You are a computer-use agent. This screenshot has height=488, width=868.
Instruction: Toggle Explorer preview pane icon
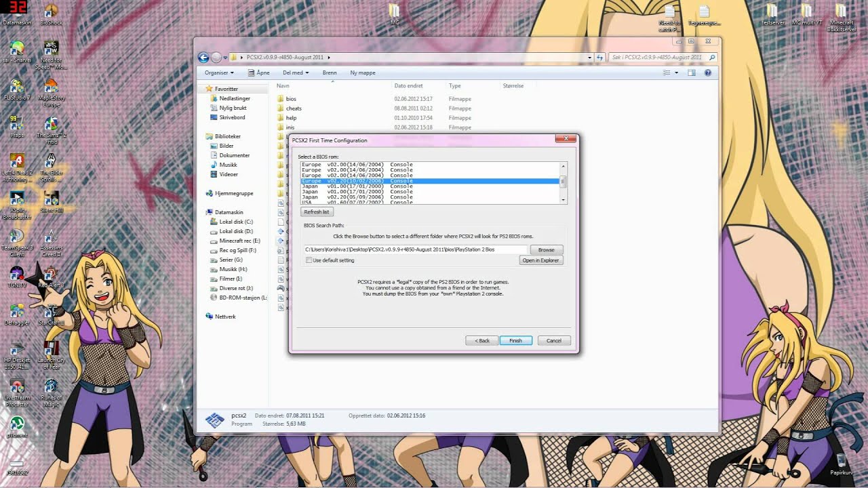[x=693, y=73]
